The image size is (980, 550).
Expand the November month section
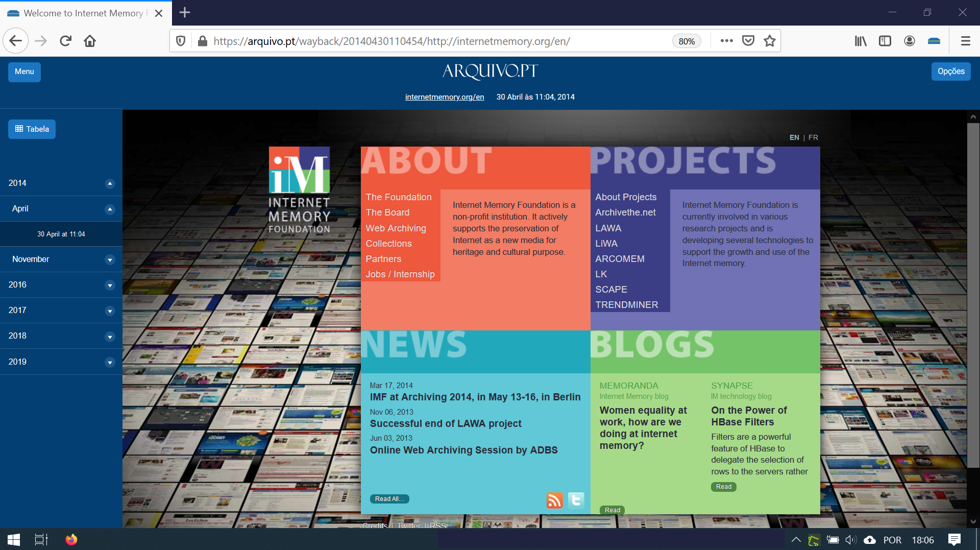coord(110,259)
